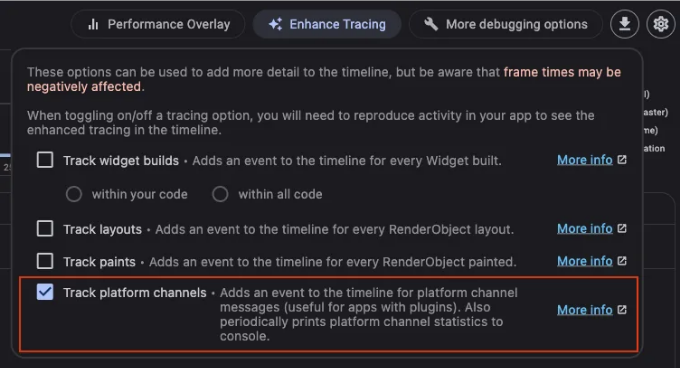Click the Performance Overlay bar chart icon
Viewport: 680px width, 368px height.
[x=93, y=24]
